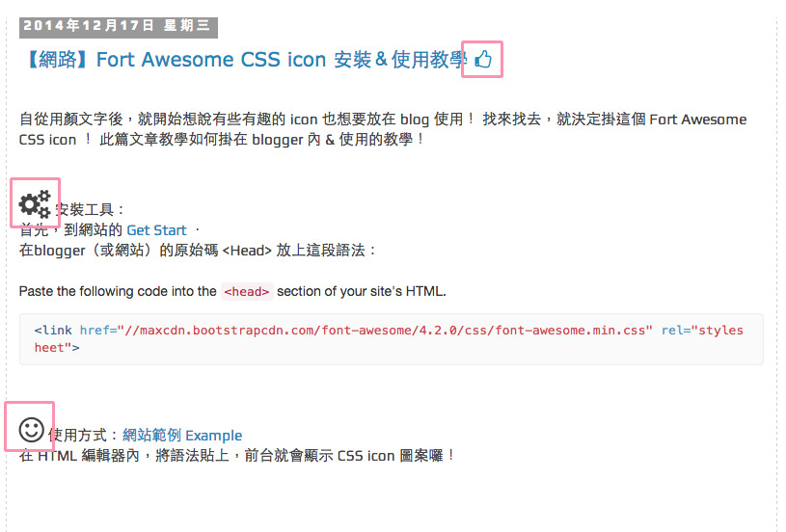The image size is (786, 532).
Task: Click the gears icon next to 安裝工具
Action: click(35, 204)
